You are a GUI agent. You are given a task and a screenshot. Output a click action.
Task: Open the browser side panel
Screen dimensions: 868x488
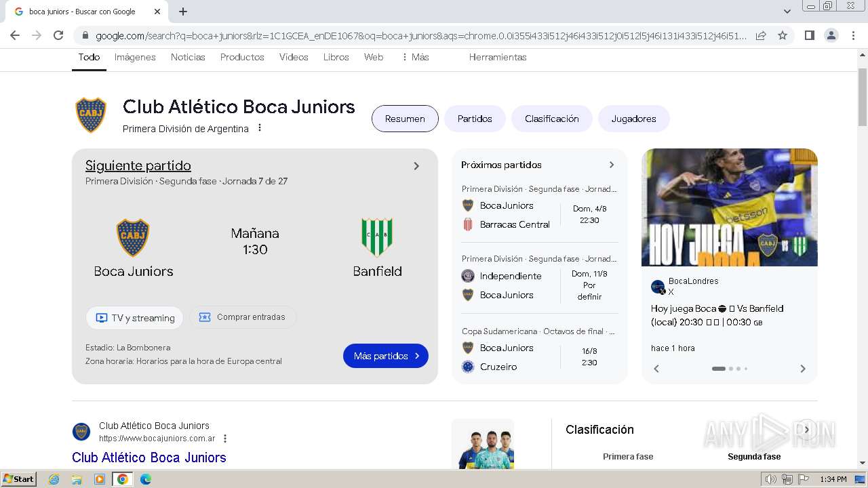[809, 35]
